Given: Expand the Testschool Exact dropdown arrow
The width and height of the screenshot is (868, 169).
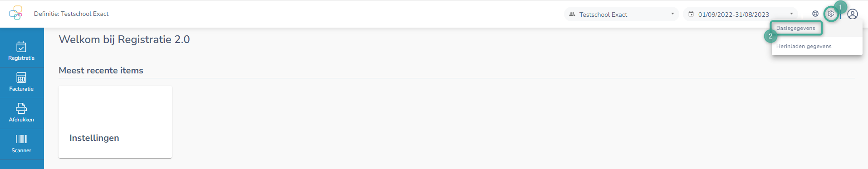Looking at the screenshot, I should click(672, 14).
